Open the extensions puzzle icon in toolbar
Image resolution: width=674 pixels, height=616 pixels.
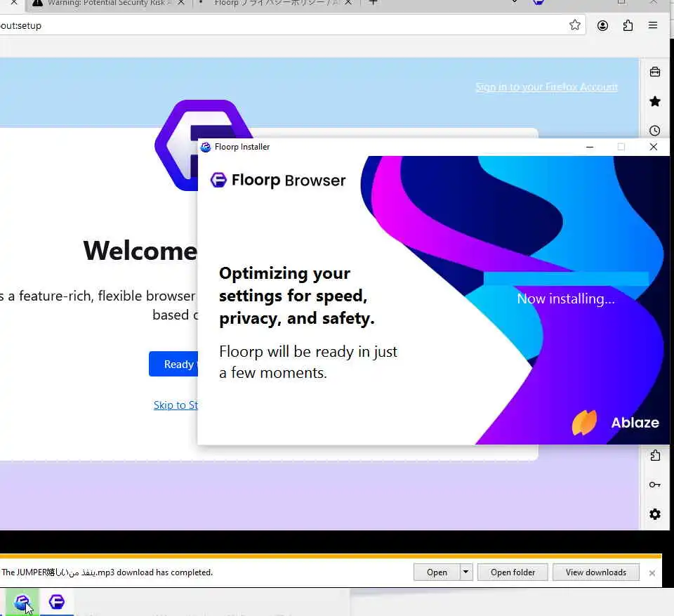click(628, 26)
